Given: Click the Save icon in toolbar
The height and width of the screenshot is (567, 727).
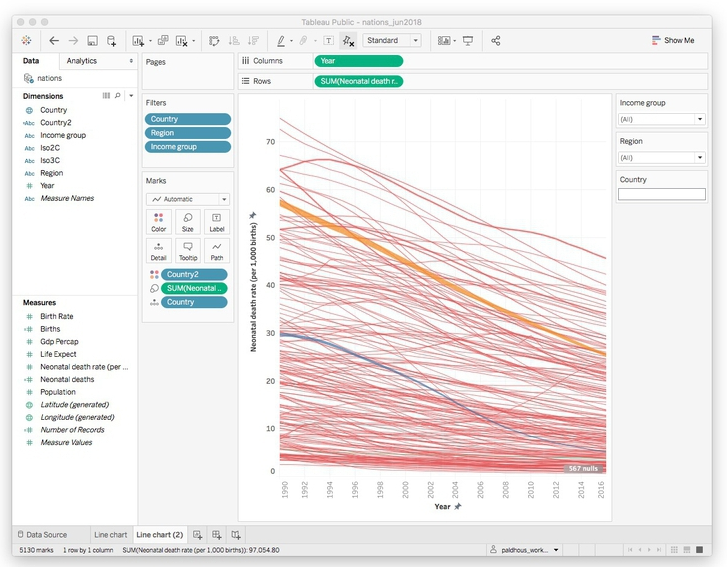Looking at the screenshot, I should pyautogui.click(x=92, y=41).
